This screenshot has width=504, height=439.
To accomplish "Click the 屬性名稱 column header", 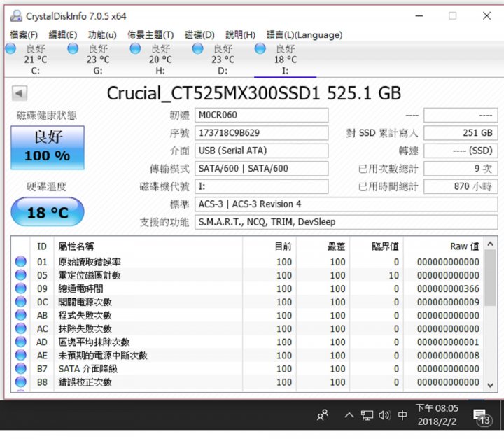I will coord(148,246).
